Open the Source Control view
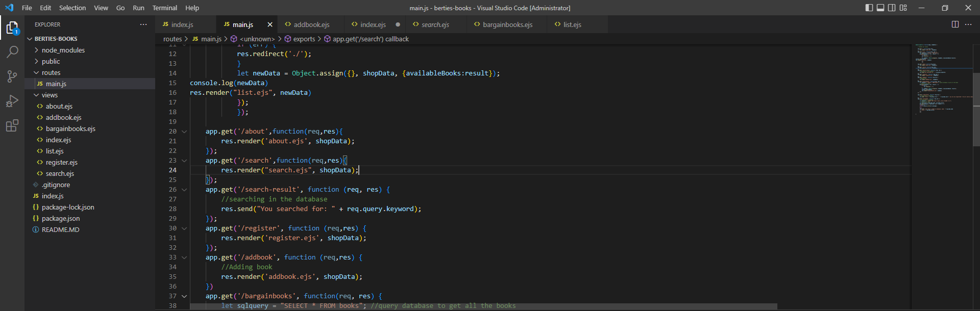 12,76
